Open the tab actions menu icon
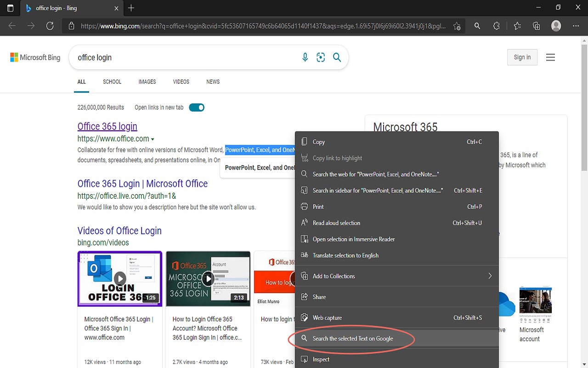This screenshot has width=588, height=368. coord(11,8)
